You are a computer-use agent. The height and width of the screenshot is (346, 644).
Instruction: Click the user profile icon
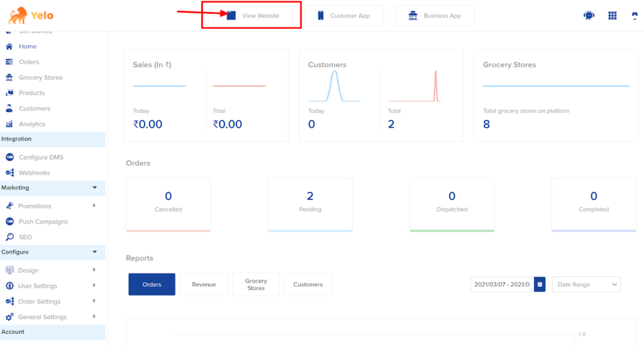point(635,16)
